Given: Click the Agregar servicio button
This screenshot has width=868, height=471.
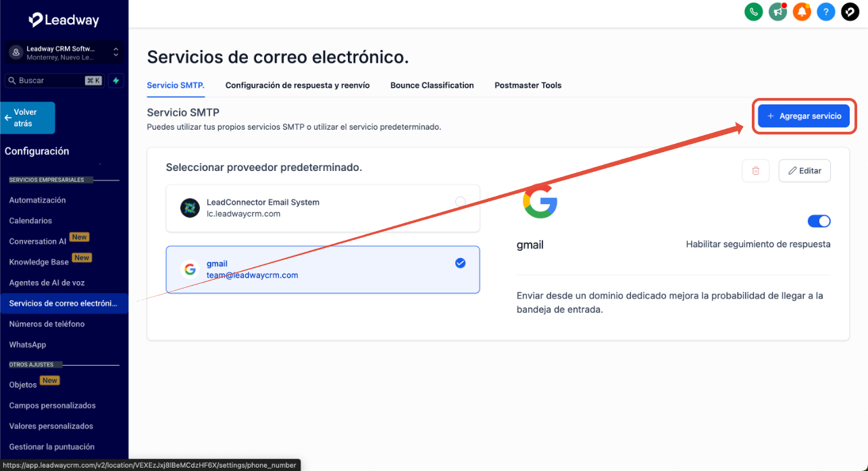Looking at the screenshot, I should click(804, 116).
